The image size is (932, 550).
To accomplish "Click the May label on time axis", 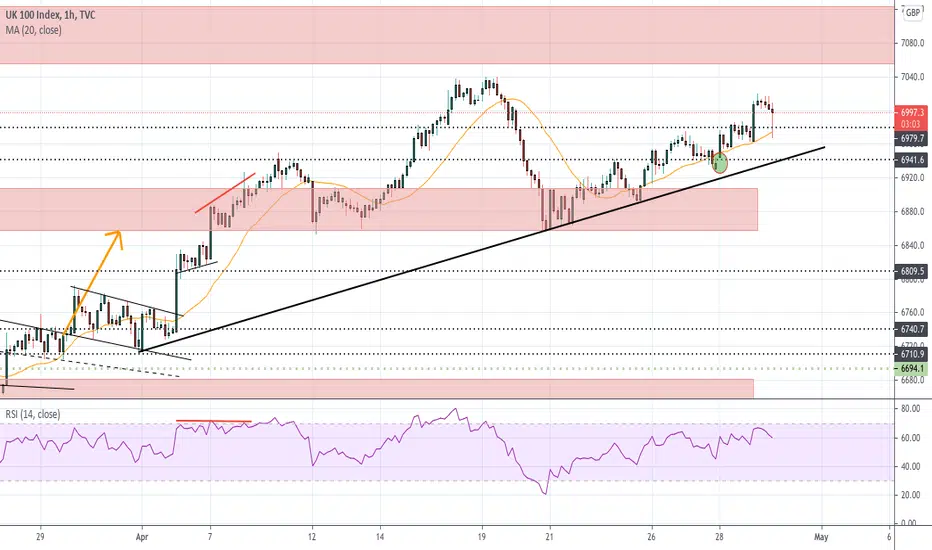I will point(821,536).
